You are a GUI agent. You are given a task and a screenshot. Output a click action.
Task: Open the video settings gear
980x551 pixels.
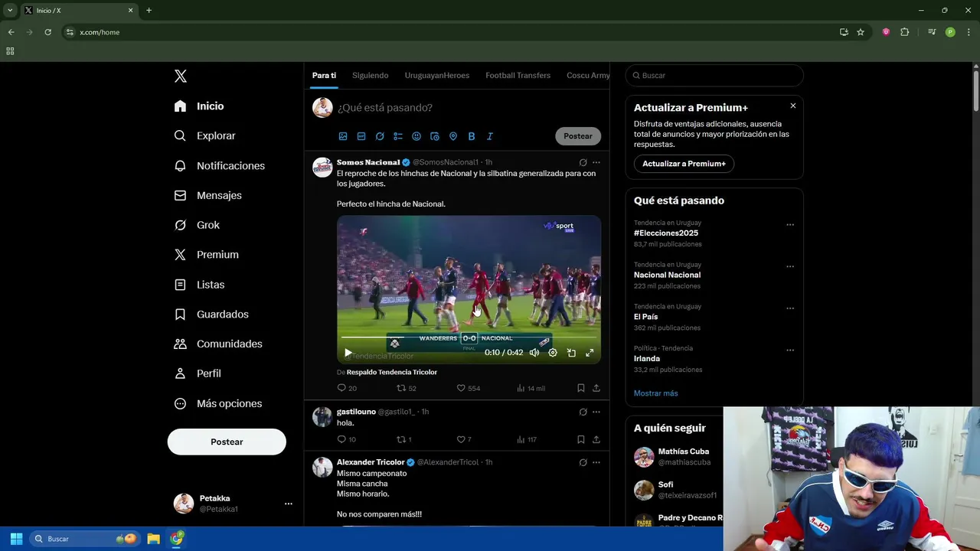coord(553,353)
